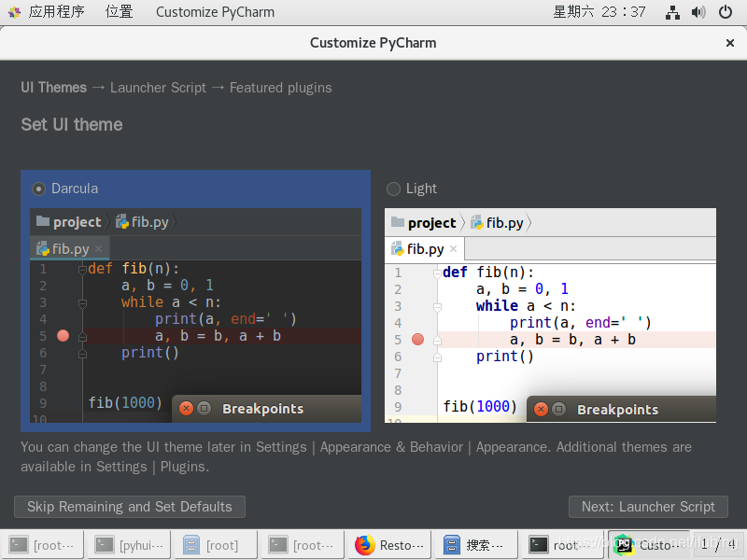Close the Customize PyCharm dialog

(730, 43)
